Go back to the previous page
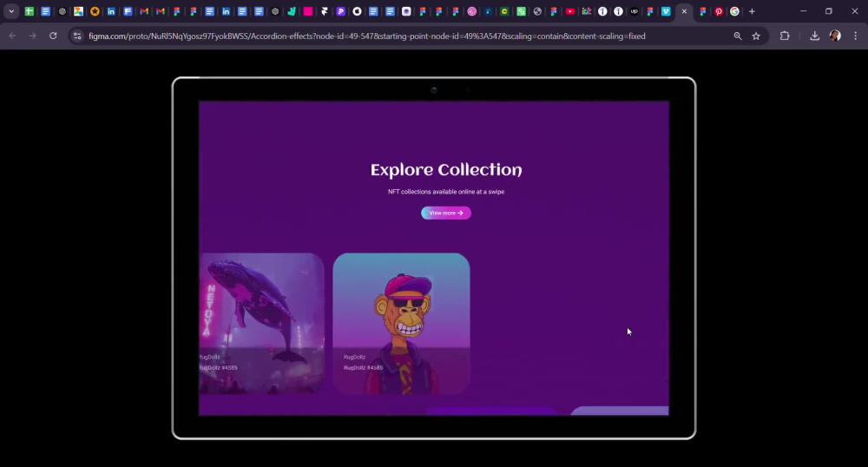 point(13,36)
